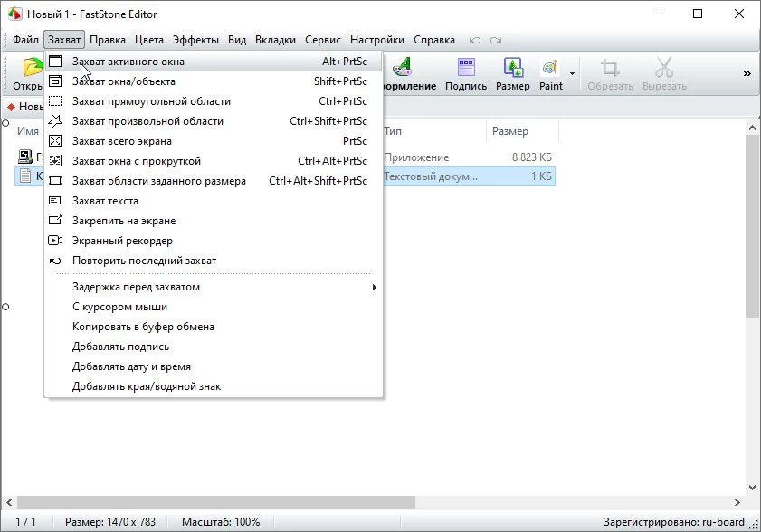This screenshot has width=761, height=532.
Task: Open image in Paint toolbar icon
Action: (x=550, y=67)
